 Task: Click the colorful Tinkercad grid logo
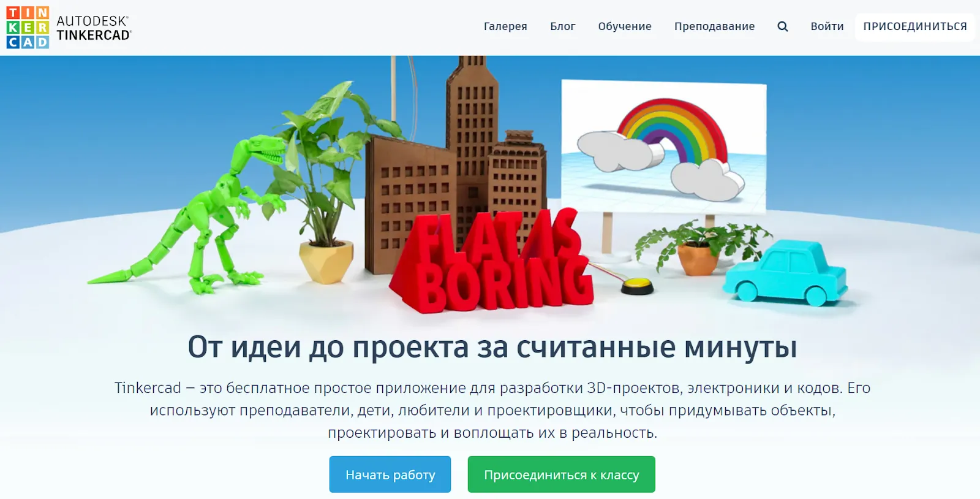pyautogui.click(x=28, y=28)
